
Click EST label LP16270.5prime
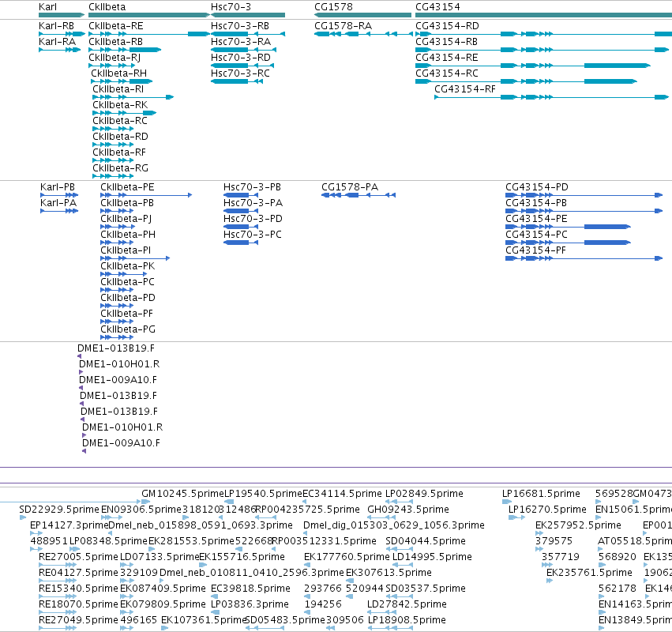point(547,510)
